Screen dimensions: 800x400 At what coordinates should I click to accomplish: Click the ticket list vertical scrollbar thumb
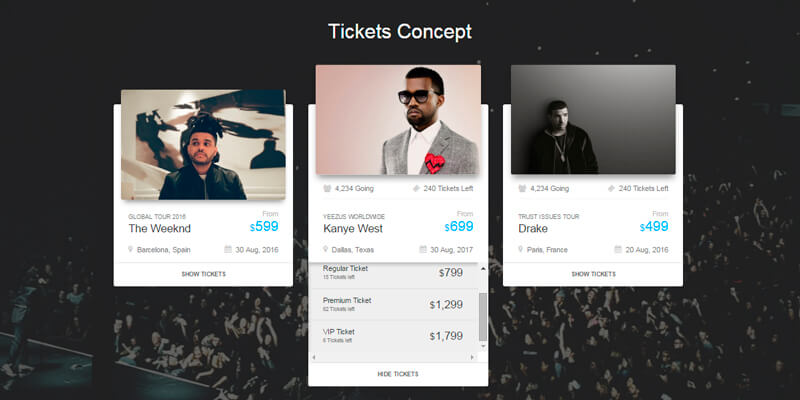[484, 315]
